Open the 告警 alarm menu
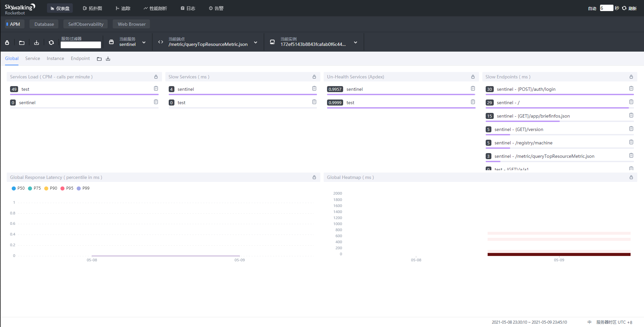 216,8
